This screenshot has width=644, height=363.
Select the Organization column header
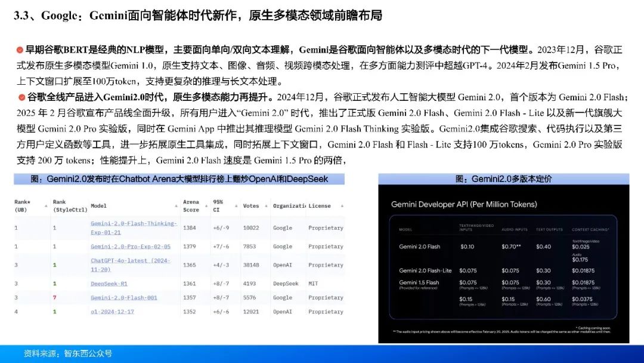tap(289, 206)
